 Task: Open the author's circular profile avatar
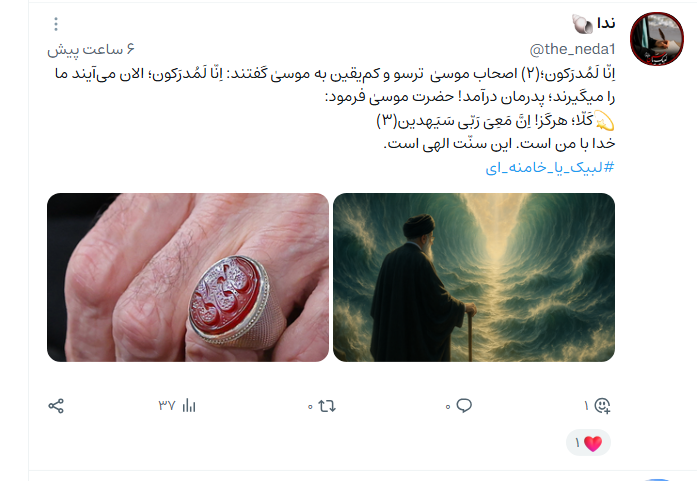[x=657, y=39]
